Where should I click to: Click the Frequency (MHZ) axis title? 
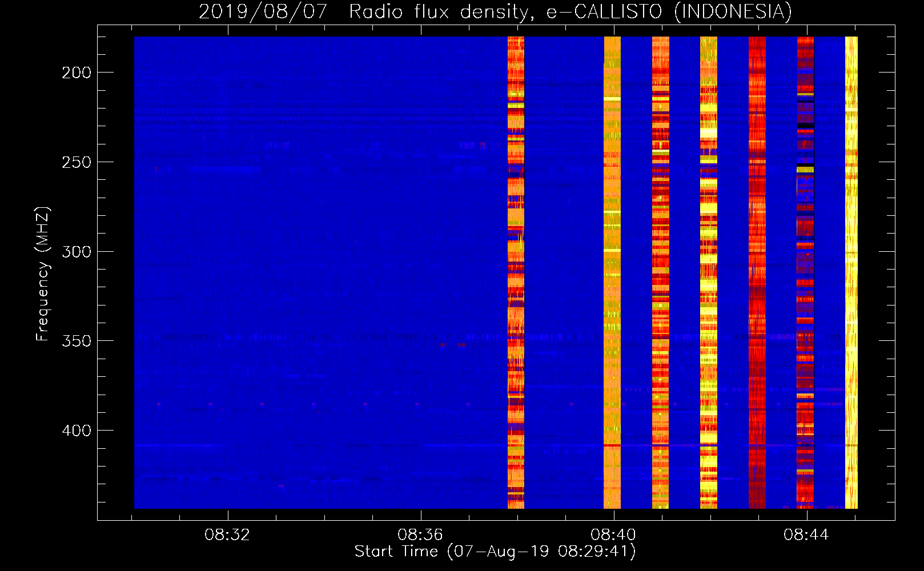[43, 274]
